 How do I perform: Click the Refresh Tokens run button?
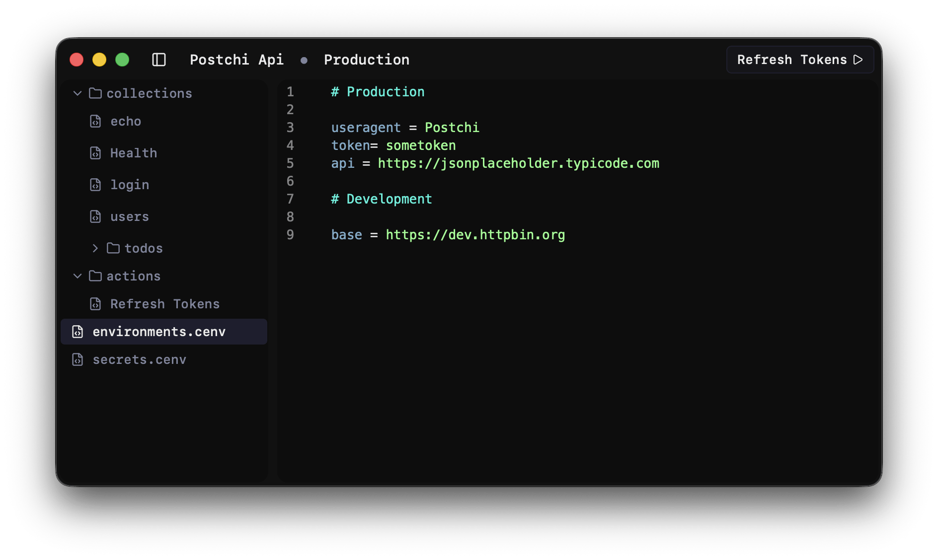pos(799,60)
